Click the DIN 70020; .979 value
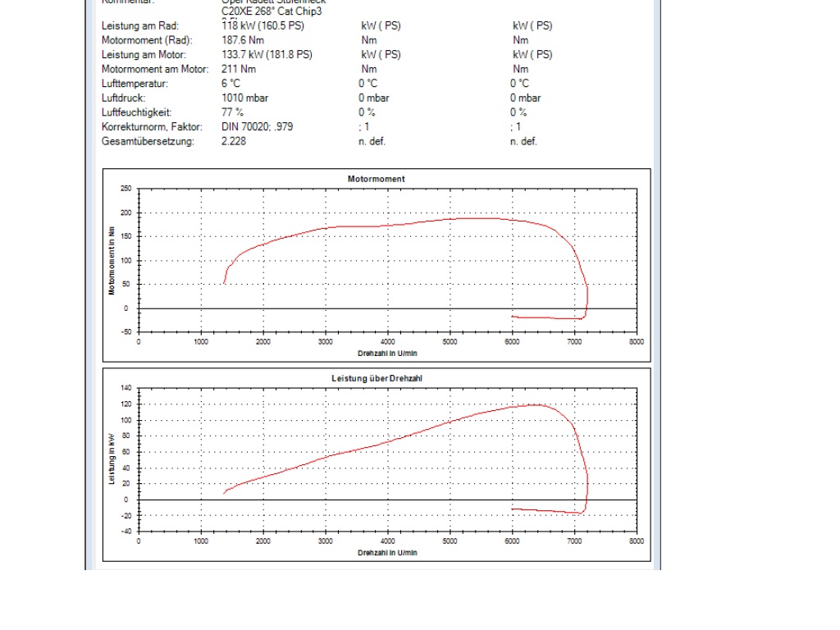 257,127
